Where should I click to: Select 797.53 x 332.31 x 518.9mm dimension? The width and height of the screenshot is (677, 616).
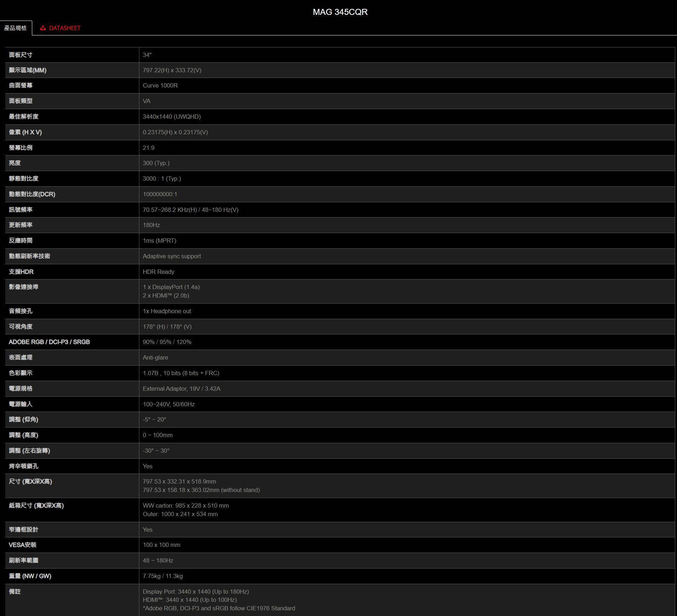[179, 481]
